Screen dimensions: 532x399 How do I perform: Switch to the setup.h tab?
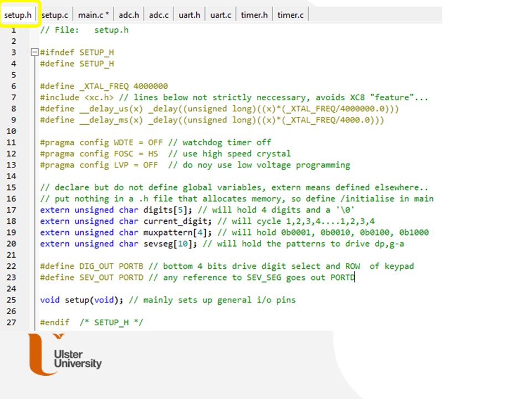pos(18,15)
